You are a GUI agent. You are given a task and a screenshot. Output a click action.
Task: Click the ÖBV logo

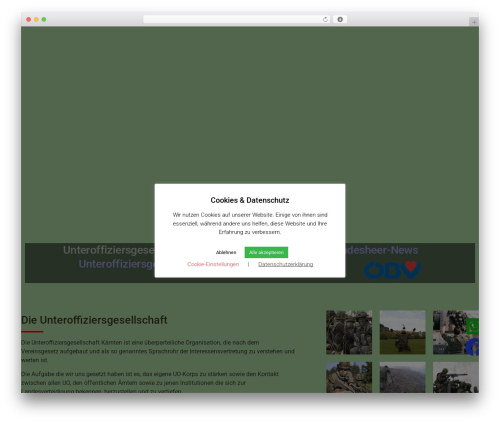(393, 270)
